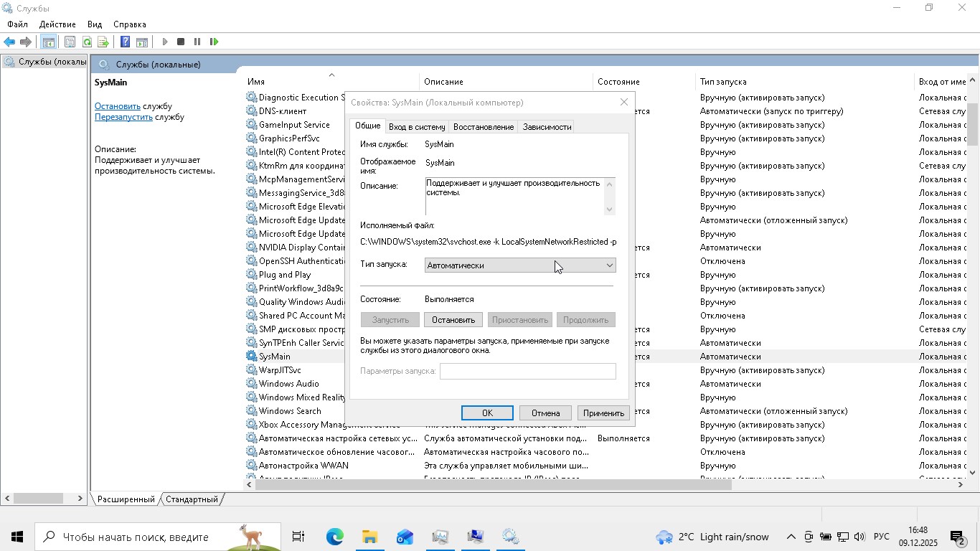980x551 pixels.
Task: Click the description box scroll-up arrow
Action: 610,184
